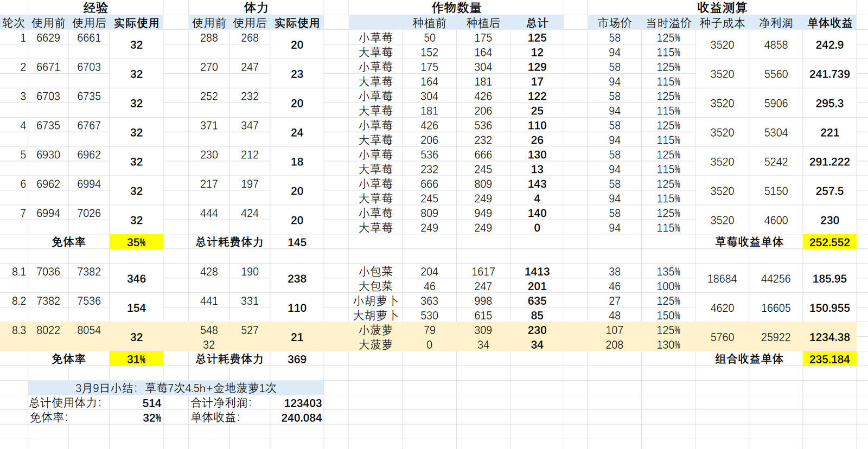Image resolution: width=868 pixels, height=449 pixels.
Task: Select yellow cell showing 31%
Action: click(136, 358)
